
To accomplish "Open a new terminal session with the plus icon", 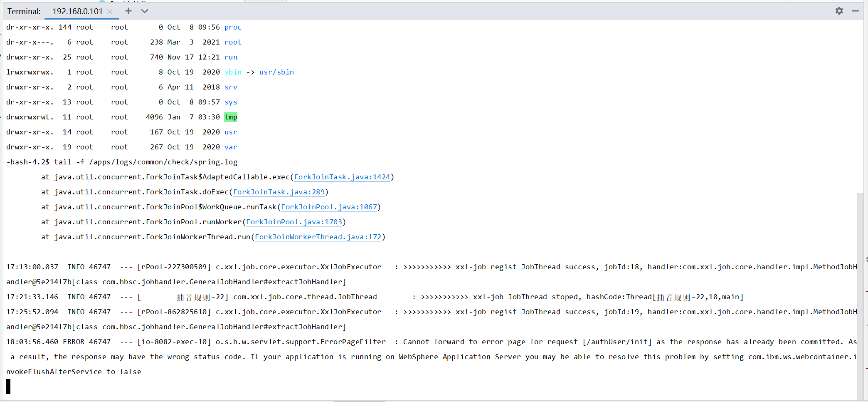I will pyautogui.click(x=128, y=11).
